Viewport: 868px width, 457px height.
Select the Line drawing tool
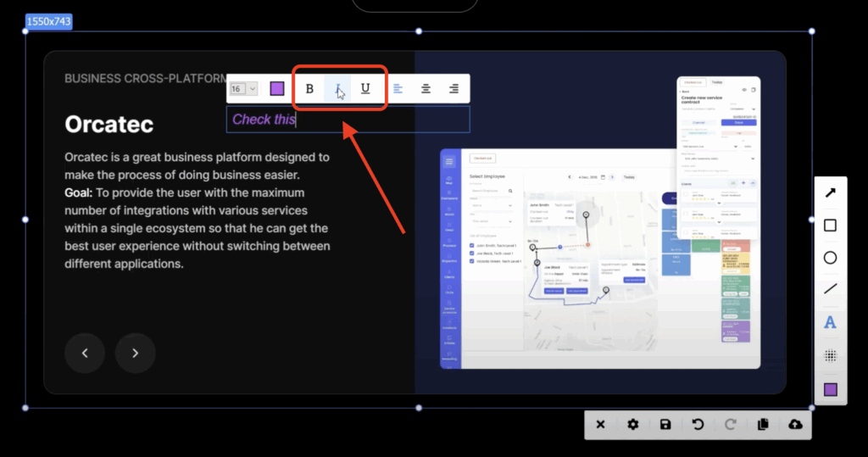(x=831, y=289)
